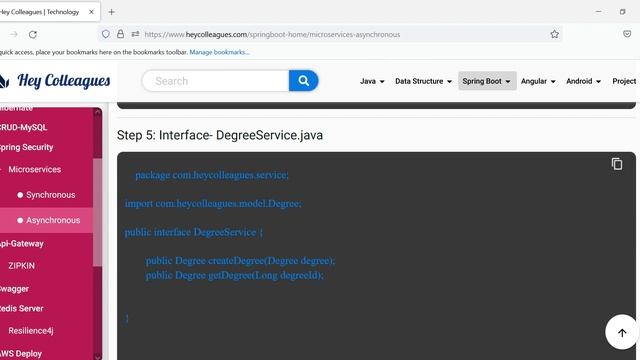Image resolution: width=640 pixels, height=360 pixels.
Task: Select CRUD-MySQL in the sidebar
Action: coord(23,127)
